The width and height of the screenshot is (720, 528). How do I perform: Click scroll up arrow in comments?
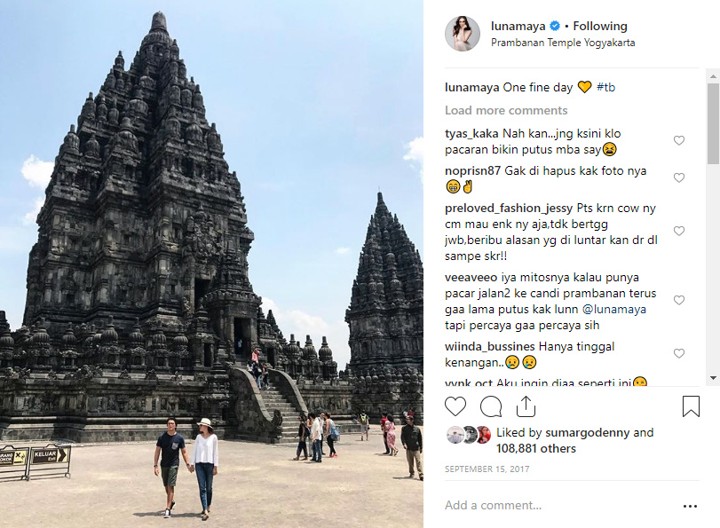[x=713, y=76]
